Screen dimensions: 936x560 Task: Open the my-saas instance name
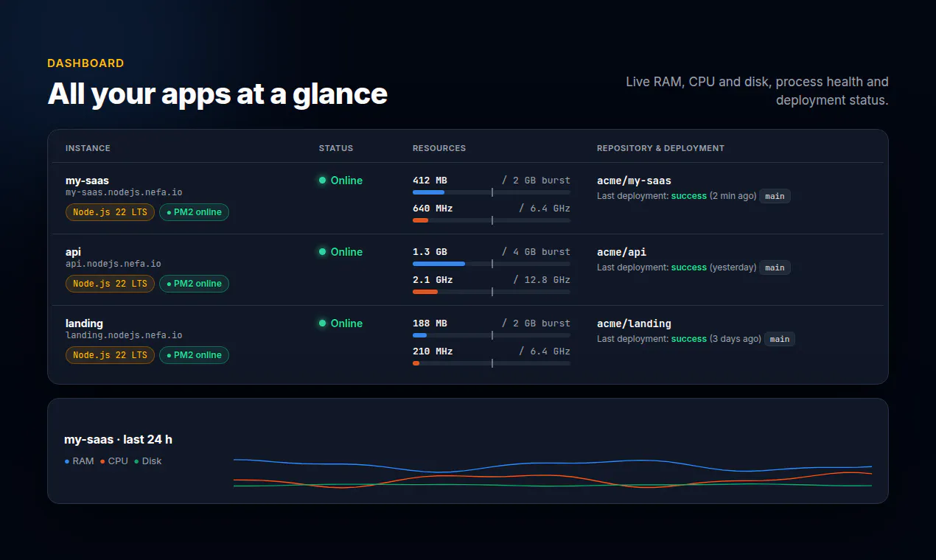(x=87, y=181)
